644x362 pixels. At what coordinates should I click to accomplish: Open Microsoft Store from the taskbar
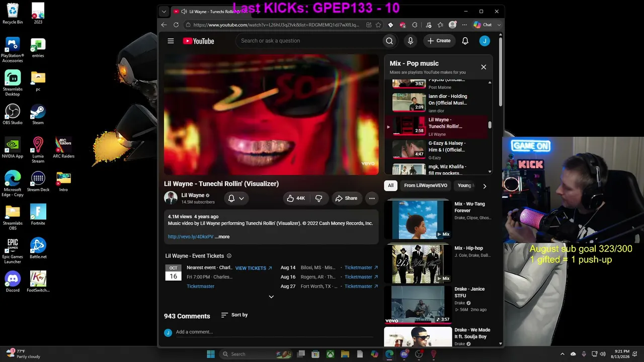coord(315,354)
